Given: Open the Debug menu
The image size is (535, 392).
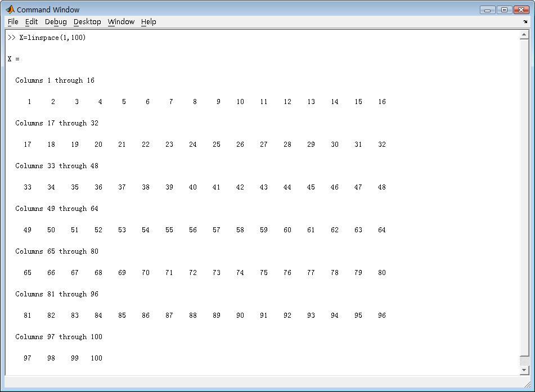Looking at the screenshot, I should click(56, 22).
